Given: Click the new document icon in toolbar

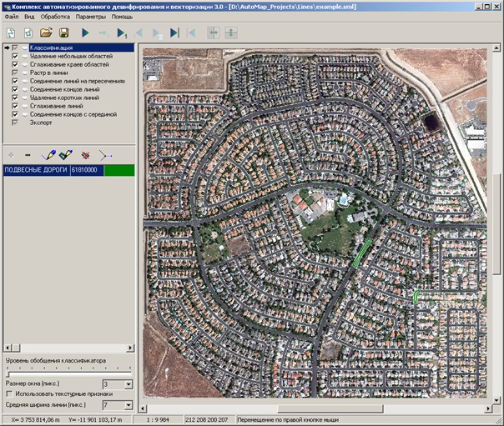Looking at the screenshot, I should point(11,33).
